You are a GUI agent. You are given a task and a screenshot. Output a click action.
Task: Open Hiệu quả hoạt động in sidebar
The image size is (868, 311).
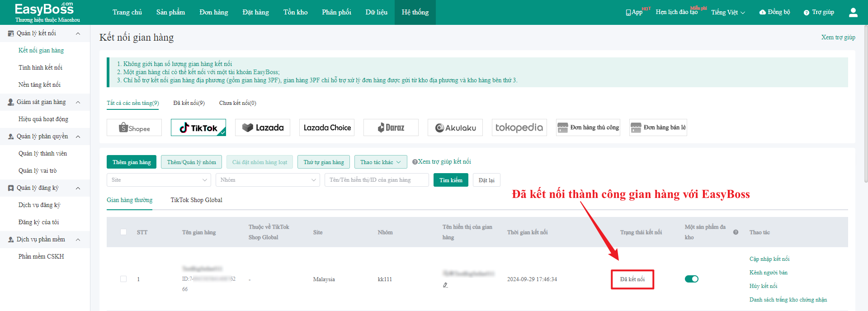pyautogui.click(x=43, y=119)
